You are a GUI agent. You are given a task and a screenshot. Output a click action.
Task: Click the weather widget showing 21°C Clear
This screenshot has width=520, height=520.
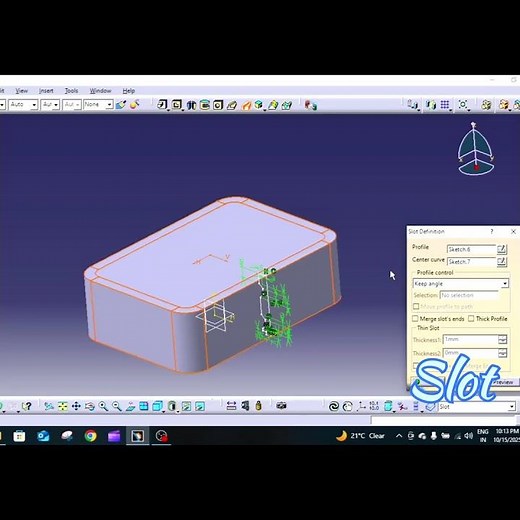point(360,436)
